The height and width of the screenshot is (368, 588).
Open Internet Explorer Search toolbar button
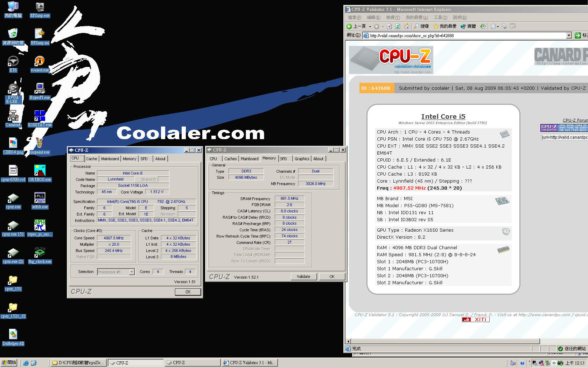click(x=421, y=26)
